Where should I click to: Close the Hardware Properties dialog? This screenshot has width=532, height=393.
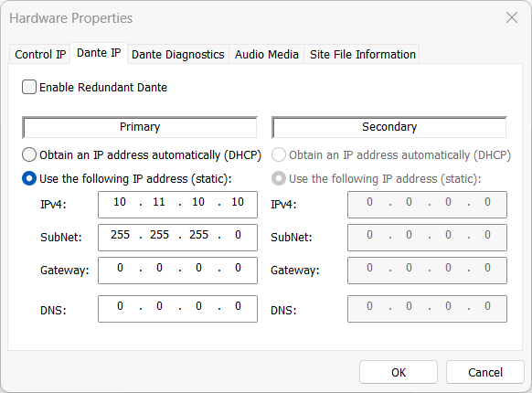pyautogui.click(x=512, y=17)
